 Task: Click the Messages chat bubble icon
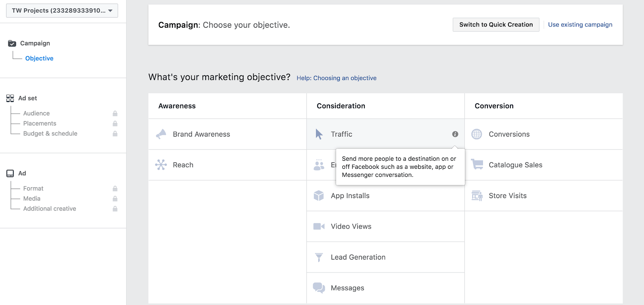[x=319, y=288]
